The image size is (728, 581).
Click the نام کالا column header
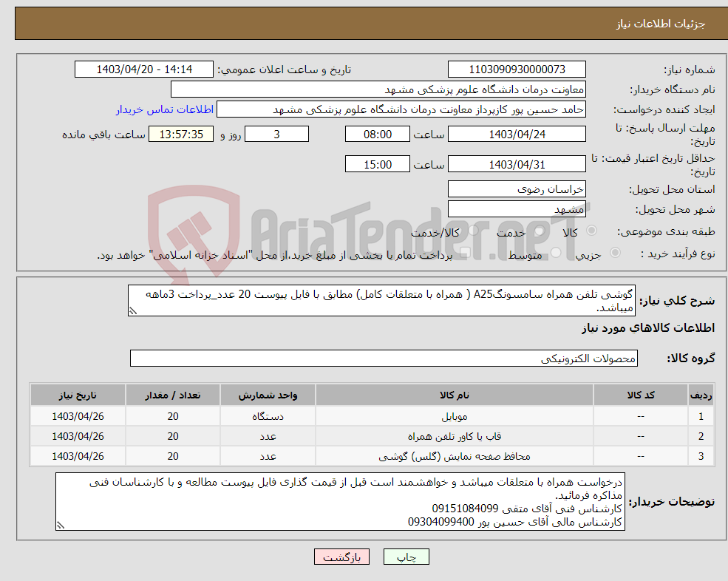[454, 395]
